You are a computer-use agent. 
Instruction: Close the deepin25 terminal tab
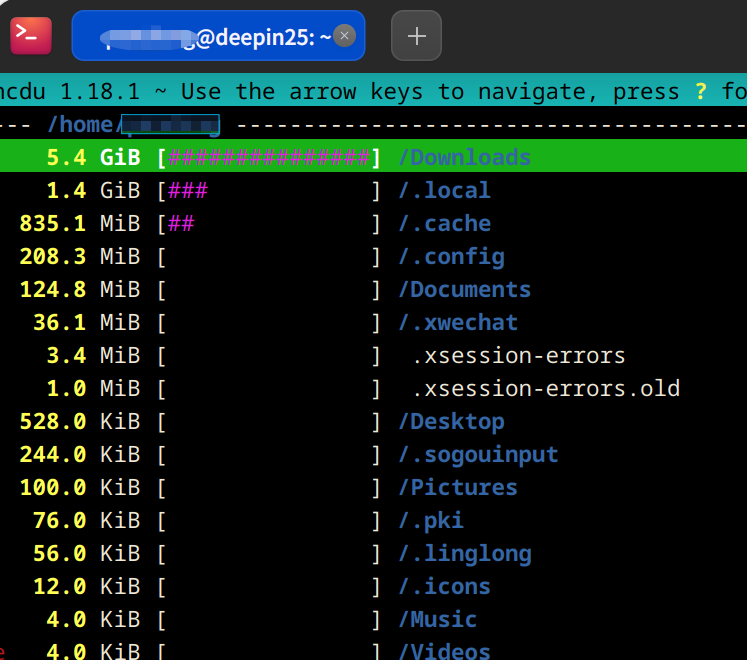click(x=344, y=36)
